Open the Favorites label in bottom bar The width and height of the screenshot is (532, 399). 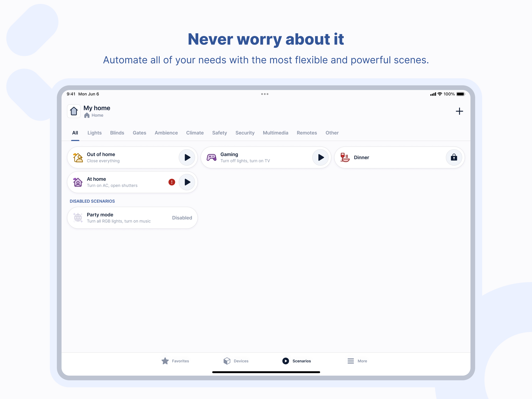coord(180,361)
